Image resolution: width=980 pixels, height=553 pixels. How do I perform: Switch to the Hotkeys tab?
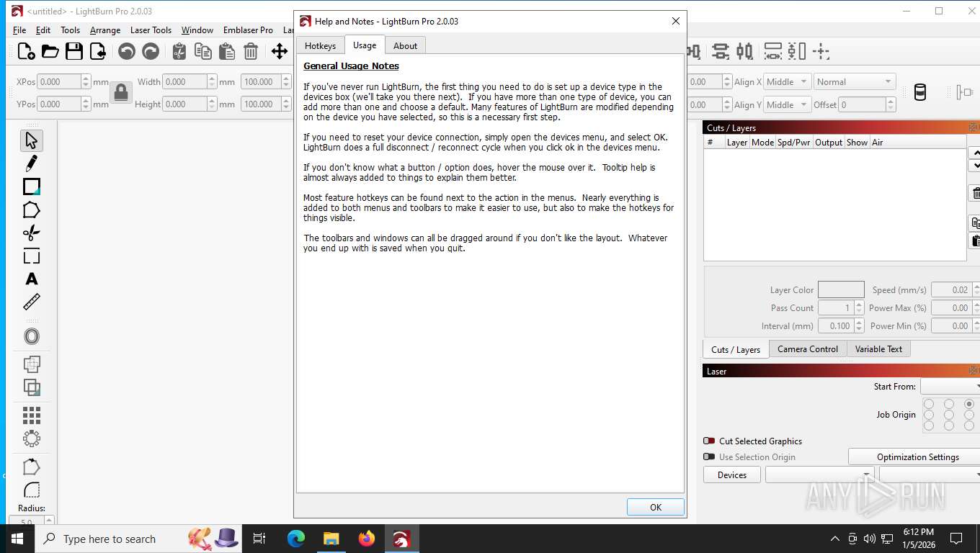pyautogui.click(x=320, y=45)
